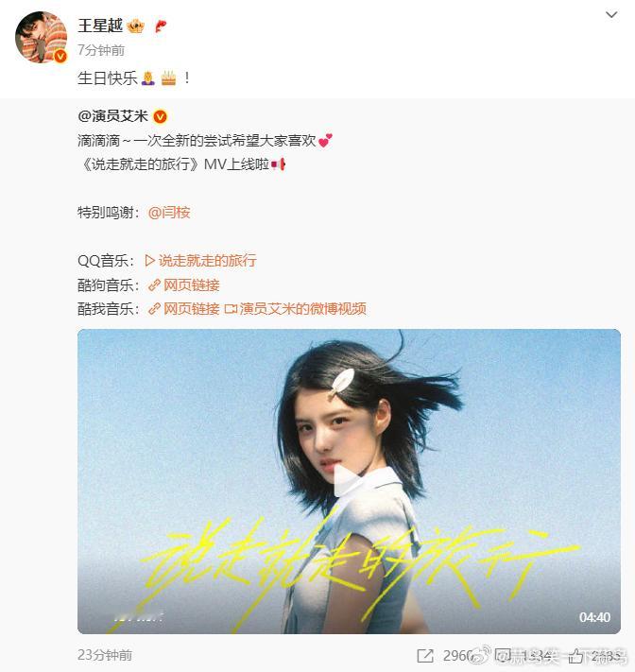Click the 04:40 video duration label

pyautogui.click(x=594, y=617)
